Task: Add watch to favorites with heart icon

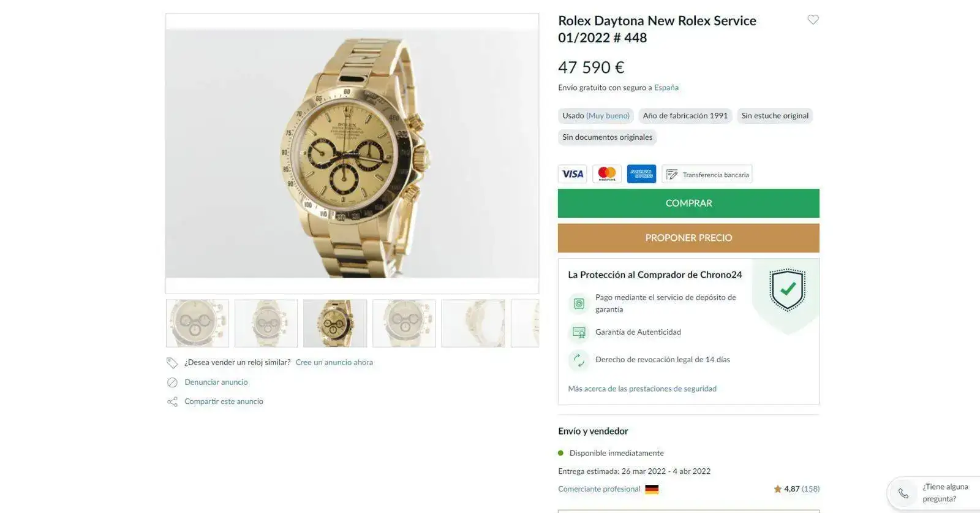Action: coord(813,20)
